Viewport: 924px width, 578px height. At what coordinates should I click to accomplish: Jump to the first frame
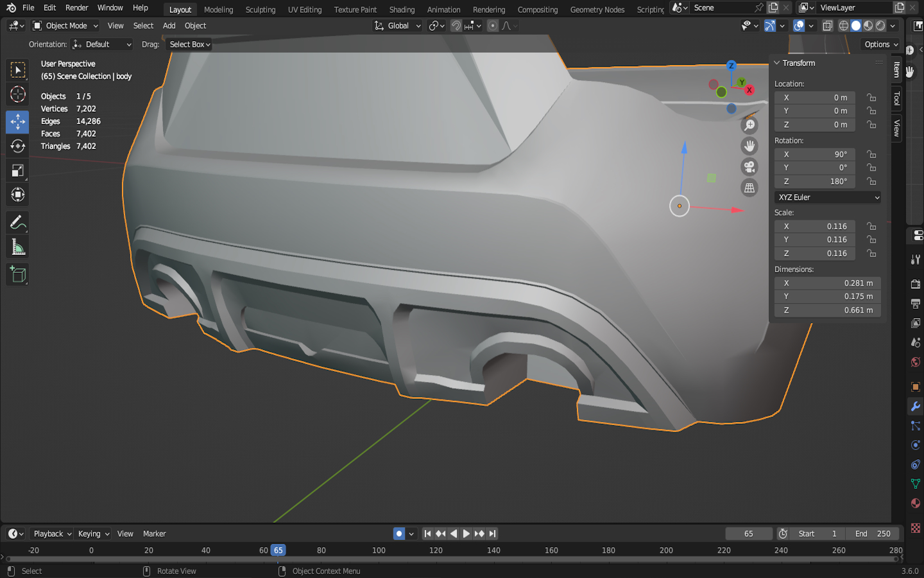[x=427, y=534]
